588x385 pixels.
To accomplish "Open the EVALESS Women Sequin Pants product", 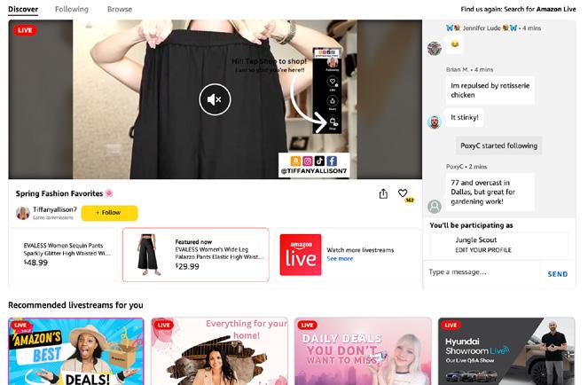I will pos(64,255).
